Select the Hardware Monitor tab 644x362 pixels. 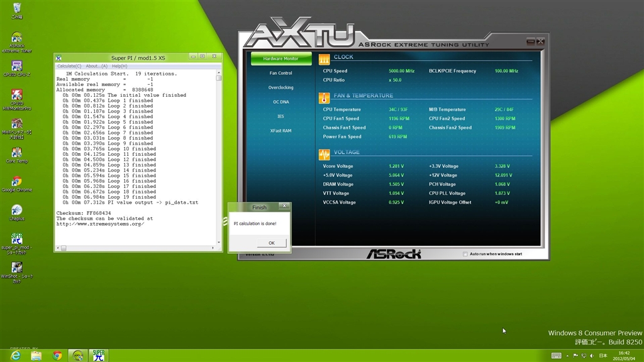coord(280,58)
